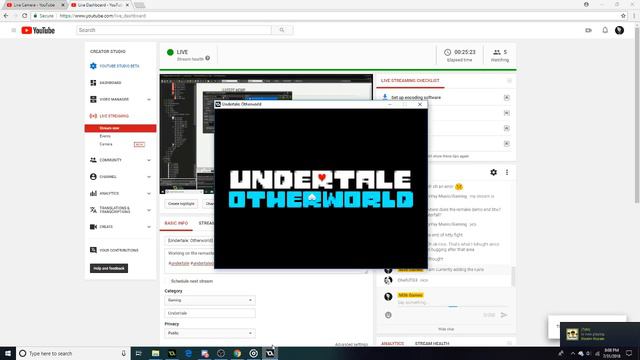Click the search magnifier button
This screenshot has height=360, width=640.
point(282,30)
